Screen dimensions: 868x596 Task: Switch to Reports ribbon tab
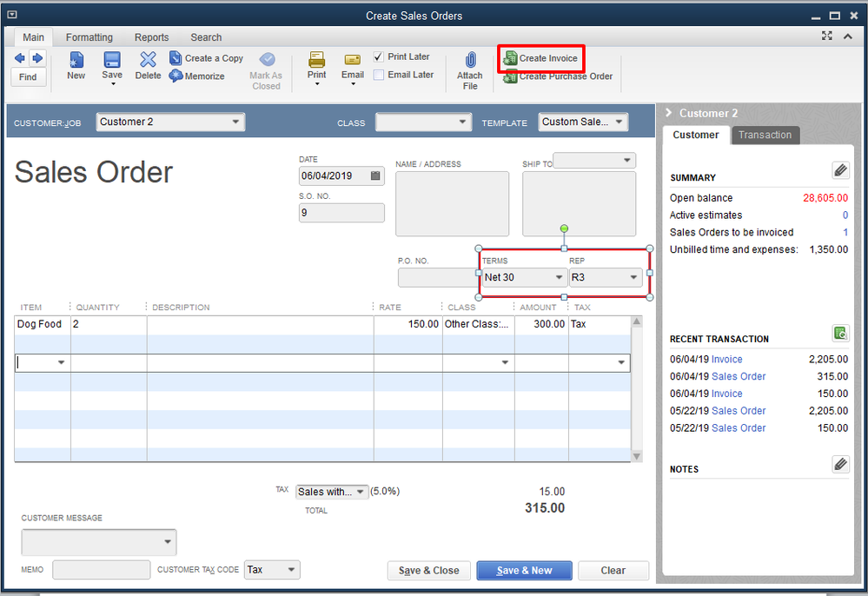(152, 37)
